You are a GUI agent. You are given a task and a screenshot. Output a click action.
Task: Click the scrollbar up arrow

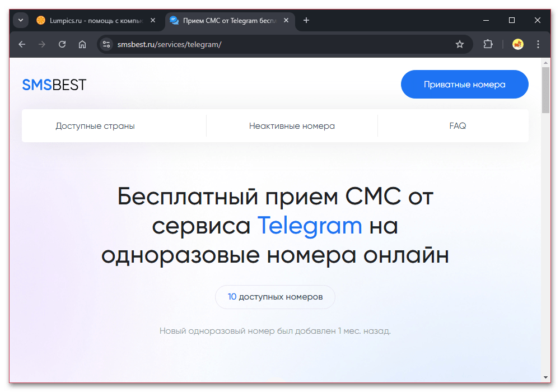545,63
